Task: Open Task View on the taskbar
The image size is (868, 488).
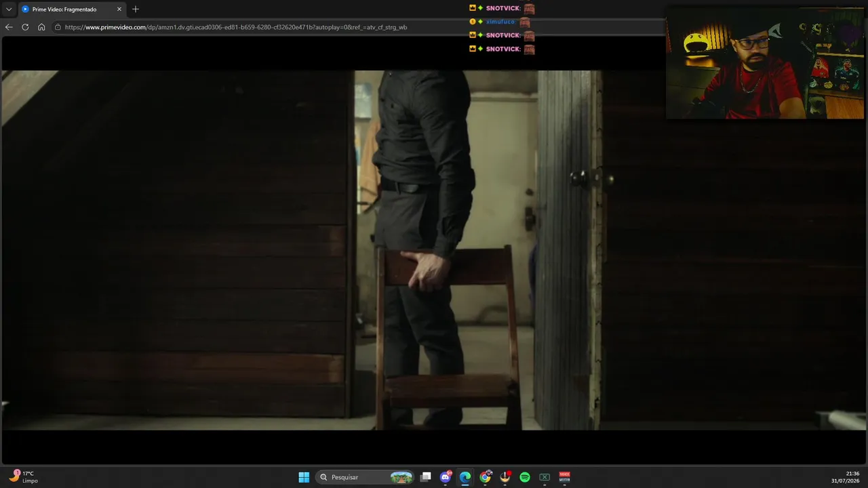Action: (426, 477)
